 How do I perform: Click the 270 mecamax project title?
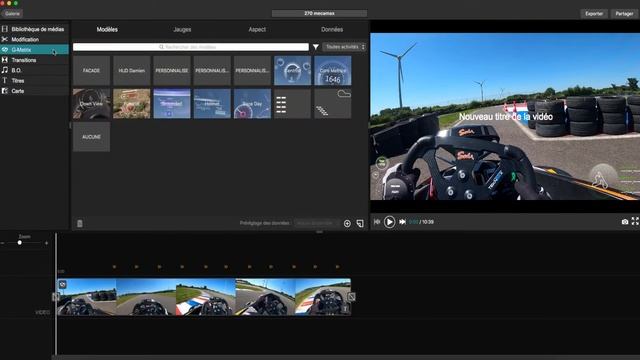[x=319, y=13]
